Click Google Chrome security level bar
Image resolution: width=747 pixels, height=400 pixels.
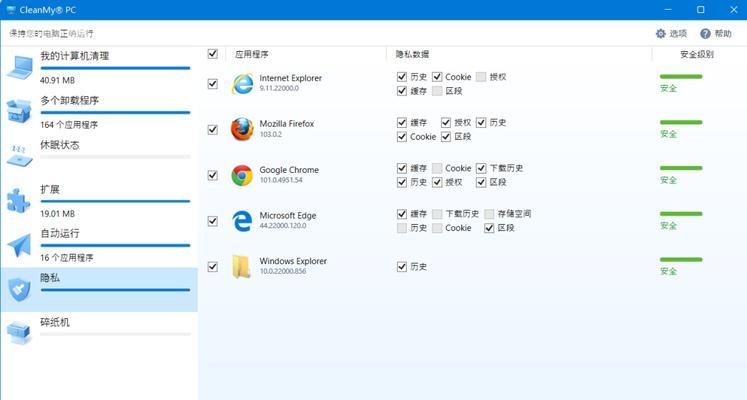tap(681, 168)
